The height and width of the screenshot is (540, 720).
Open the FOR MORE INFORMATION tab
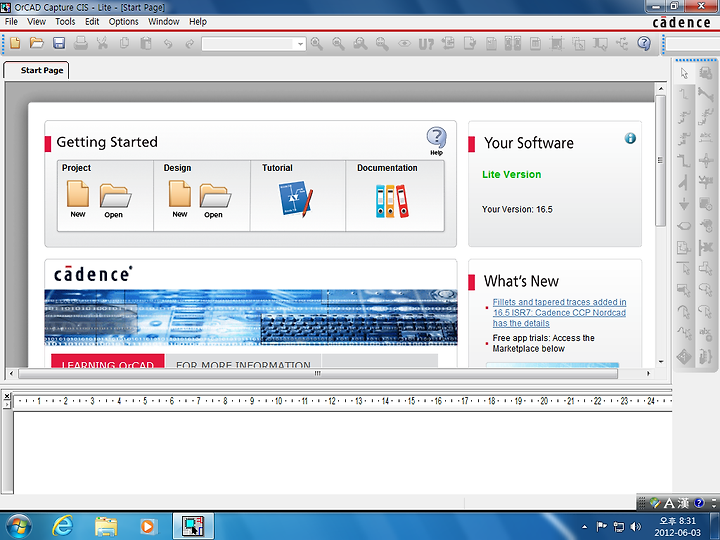[x=243, y=360]
